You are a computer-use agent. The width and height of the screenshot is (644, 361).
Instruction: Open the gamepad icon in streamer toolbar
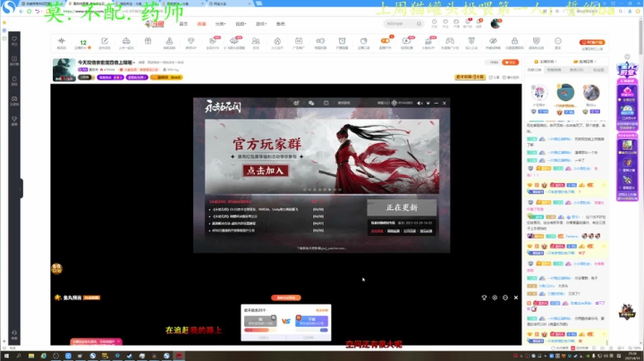(x=450, y=40)
